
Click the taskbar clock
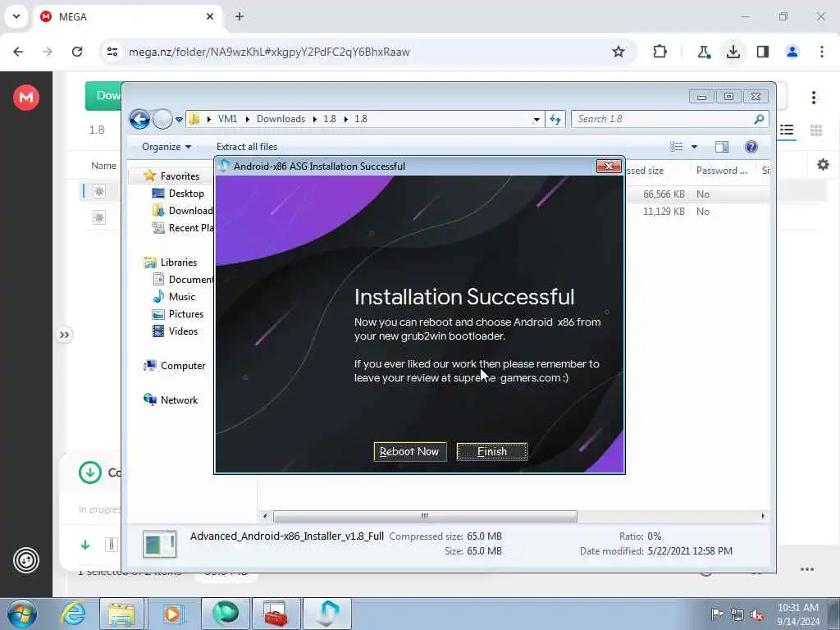pos(798,614)
